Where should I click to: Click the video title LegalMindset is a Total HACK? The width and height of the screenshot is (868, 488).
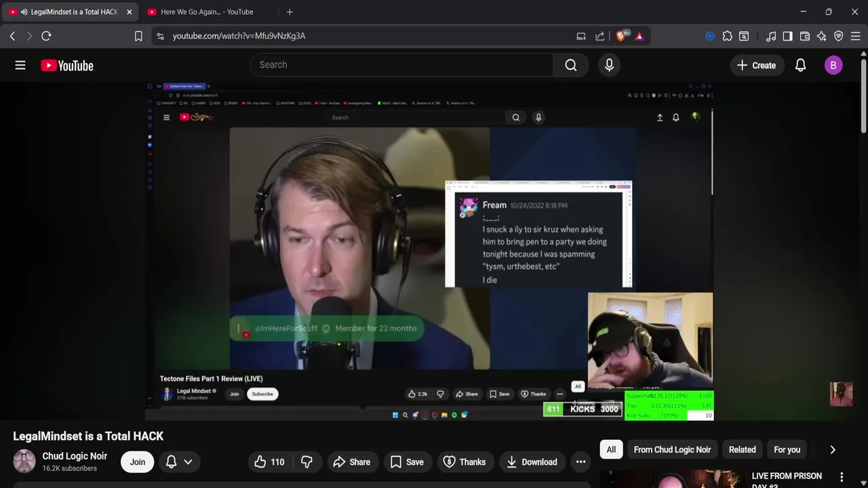click(88, 436)
